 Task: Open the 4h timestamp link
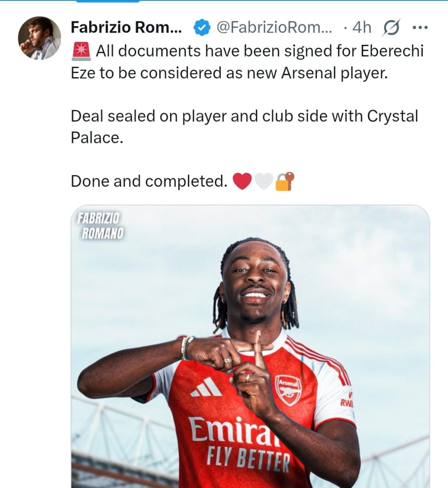click(x=362, y=27)
